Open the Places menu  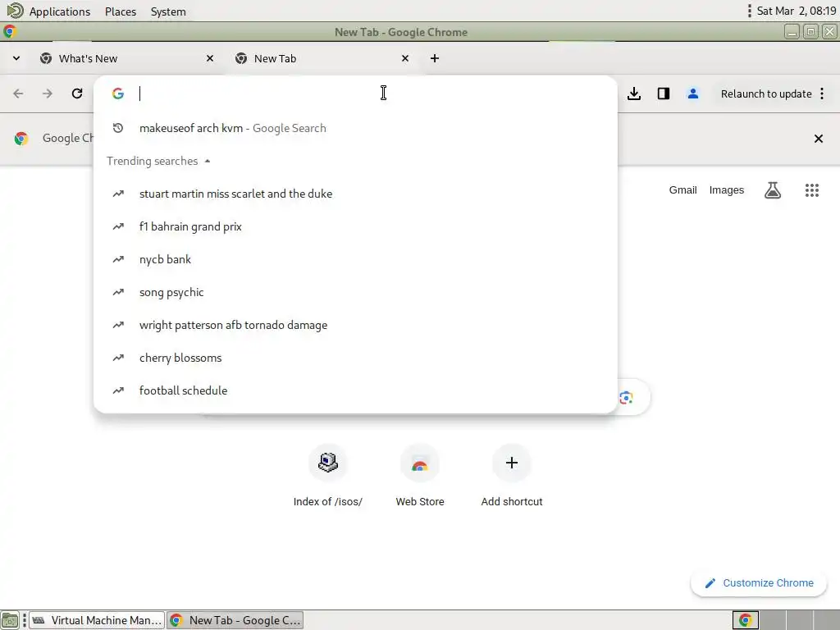click(121, 11)
